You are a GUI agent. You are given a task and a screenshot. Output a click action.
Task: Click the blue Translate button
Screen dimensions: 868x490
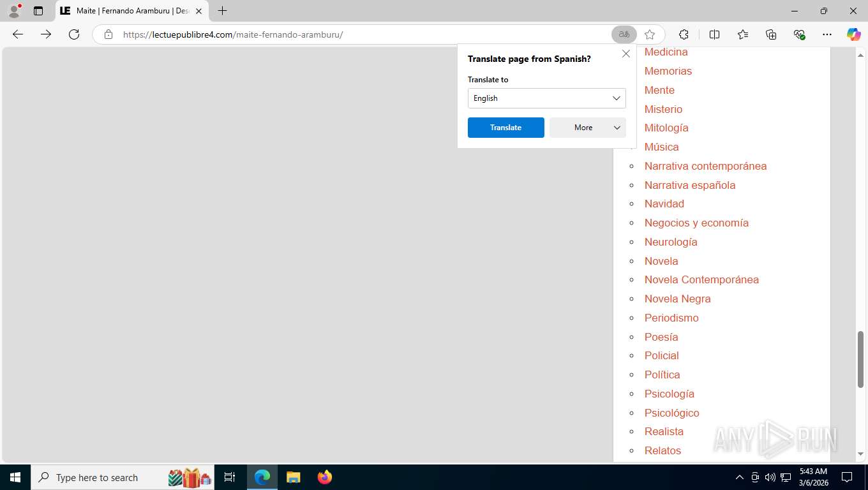(x=506, y=128)
